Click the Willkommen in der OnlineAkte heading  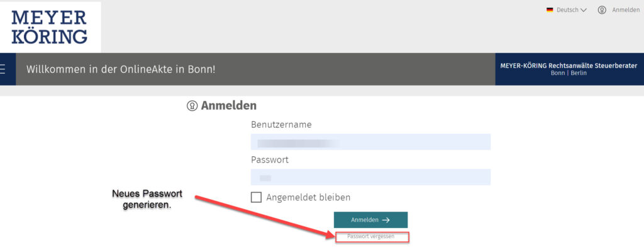click(121, 69)
